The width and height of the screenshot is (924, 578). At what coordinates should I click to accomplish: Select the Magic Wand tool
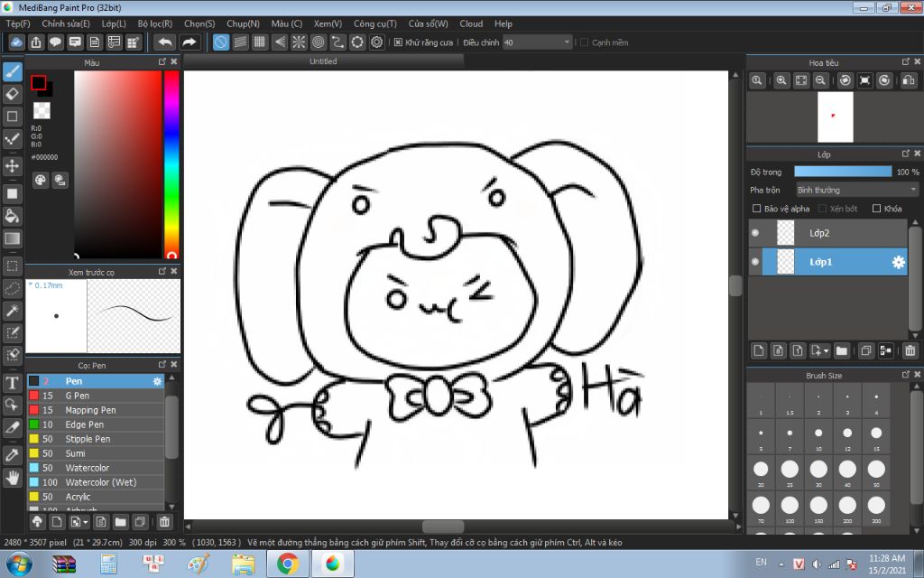13,311
